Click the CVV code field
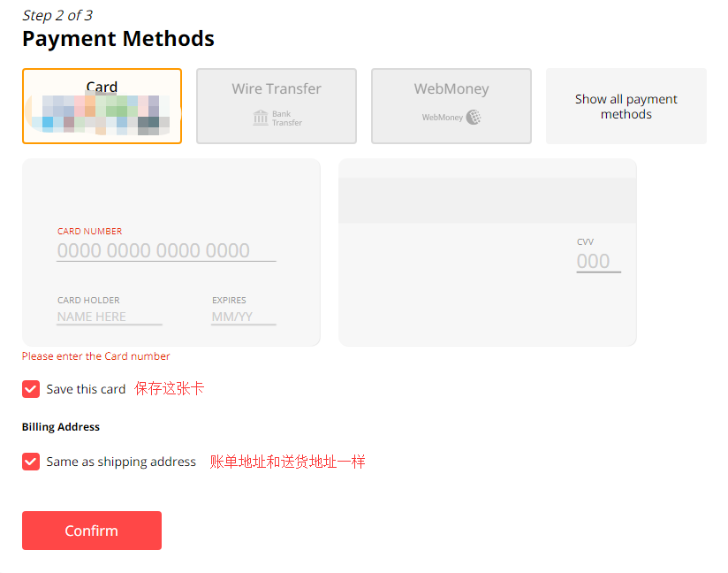This screenshot has height=573, width=728. pyautogui.click(x=598, y=262)
